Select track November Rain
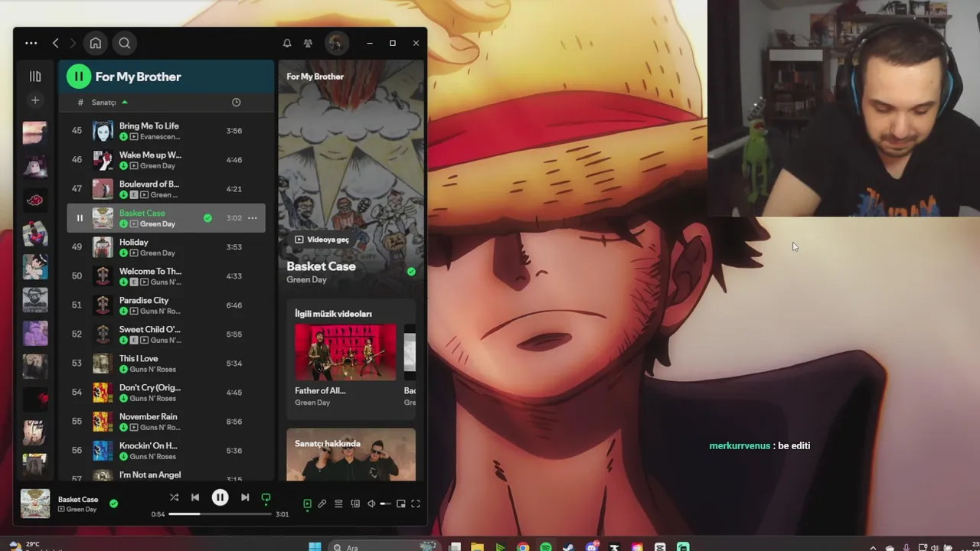The width and height of the screenshot is (980, 551). tap(166, 422)
